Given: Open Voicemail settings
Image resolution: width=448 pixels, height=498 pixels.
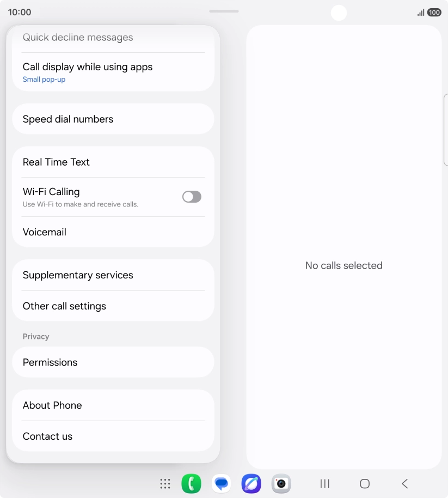Looking at the screenshot, I should tap(113, 232).
